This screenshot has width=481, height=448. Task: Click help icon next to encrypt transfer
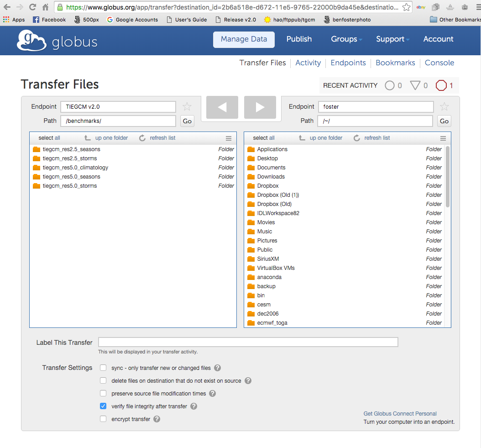[x=157, y=419]
